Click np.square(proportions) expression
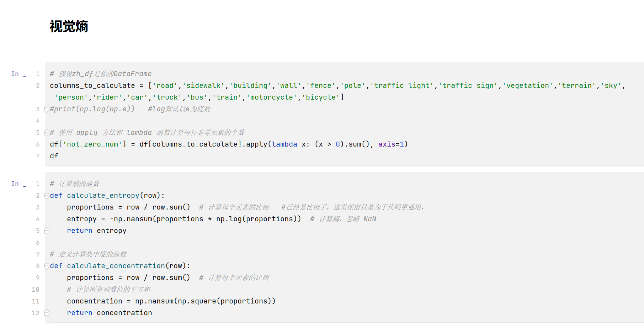644x328 pixels. click(224, 301)
